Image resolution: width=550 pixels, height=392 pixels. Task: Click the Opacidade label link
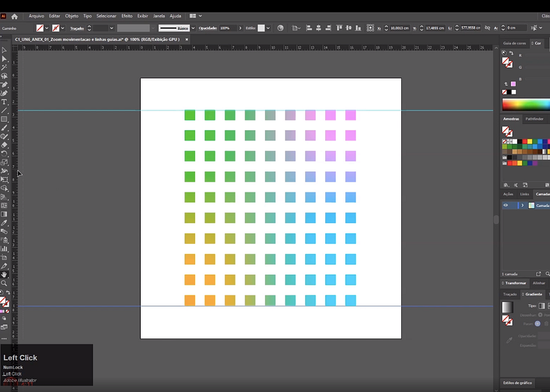coord(207,28)
